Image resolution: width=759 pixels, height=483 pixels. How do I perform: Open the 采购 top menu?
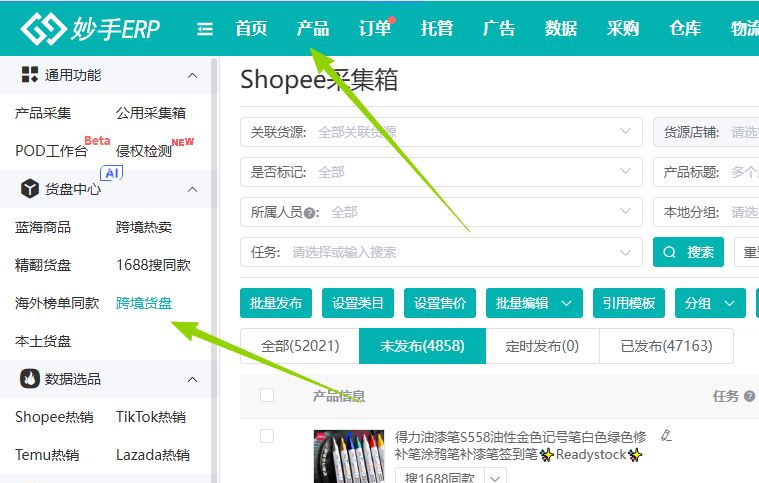[x=622, y=29]
